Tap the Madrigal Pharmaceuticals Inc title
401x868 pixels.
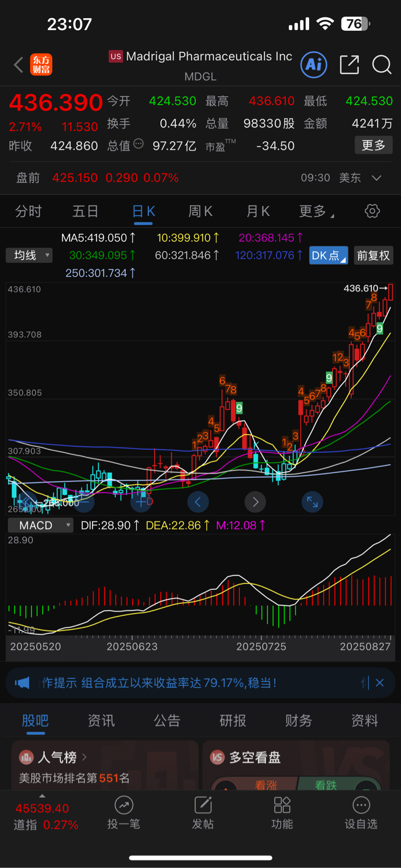(209, 56)
